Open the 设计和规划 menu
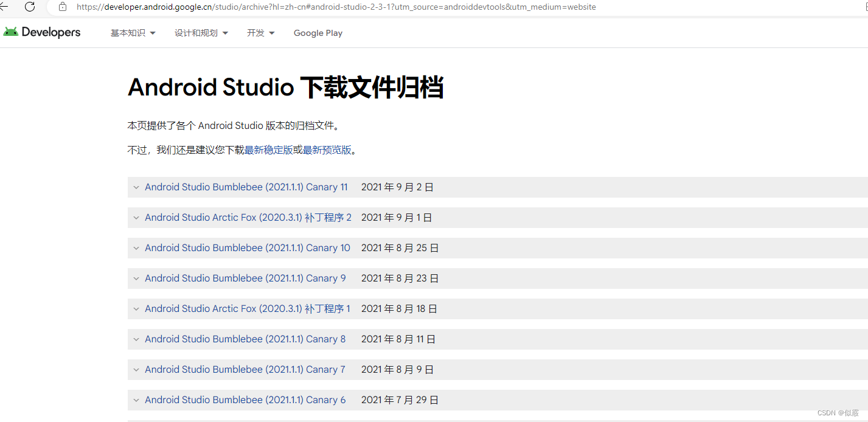 pos(201,33)
